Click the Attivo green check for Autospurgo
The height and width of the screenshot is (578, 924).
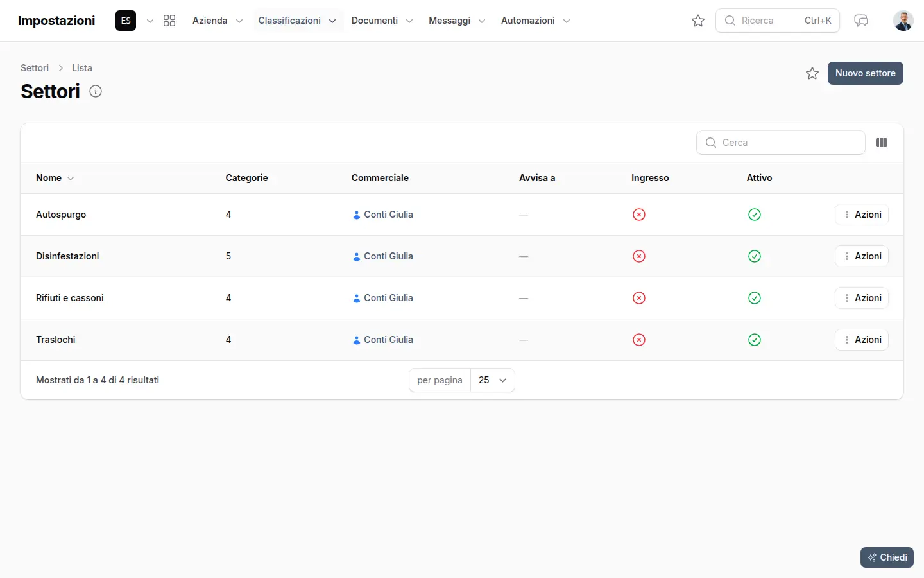[755, 215]
